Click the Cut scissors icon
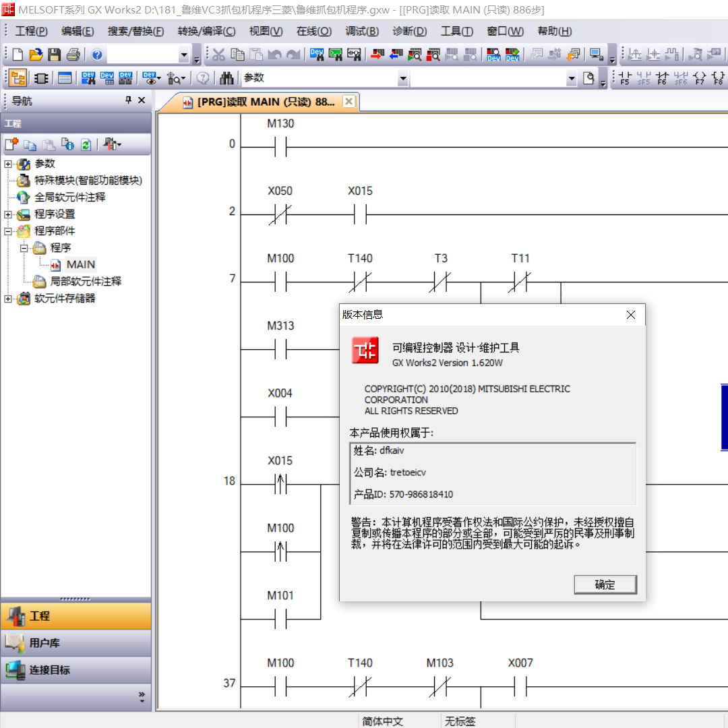Viewport: 728px width, 728px height. 218,55
